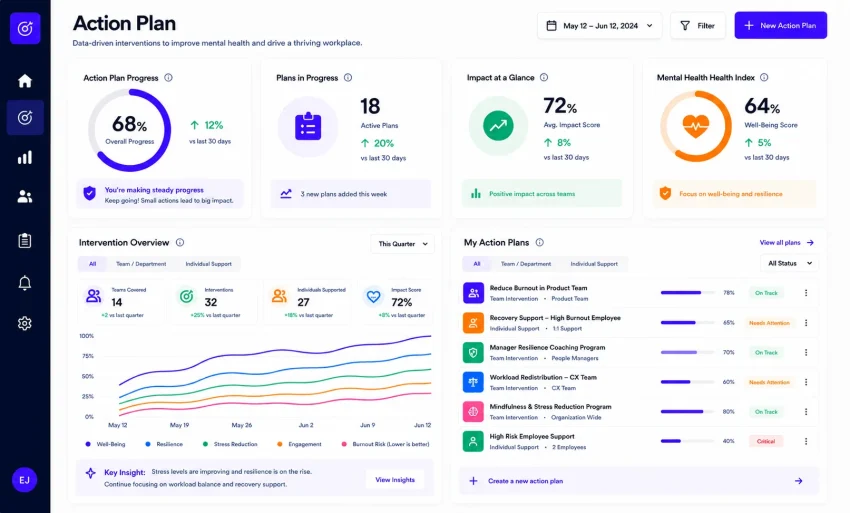850x513 pixels.
Task: Click the Mindfulness program brain icon
Action: [473, 412]
